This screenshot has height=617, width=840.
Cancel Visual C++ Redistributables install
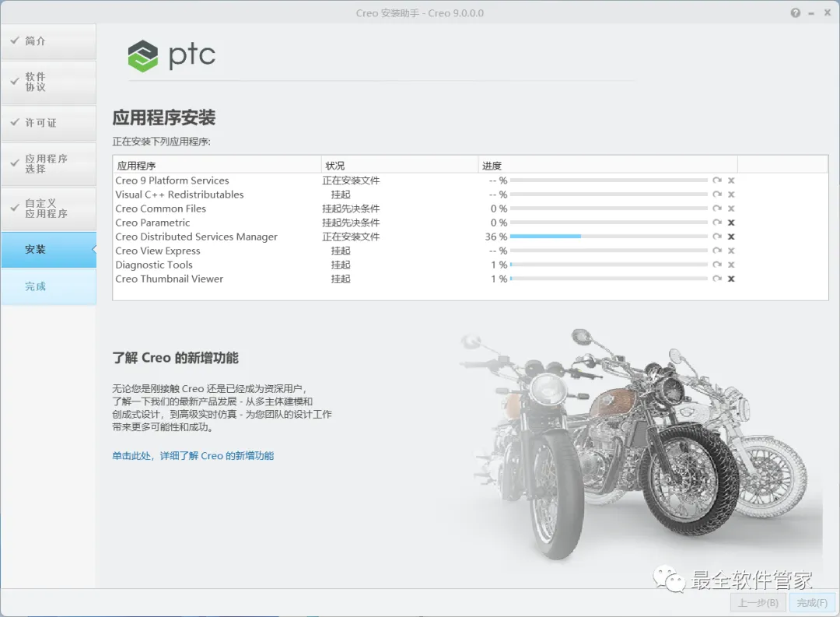tap(731, 195)
